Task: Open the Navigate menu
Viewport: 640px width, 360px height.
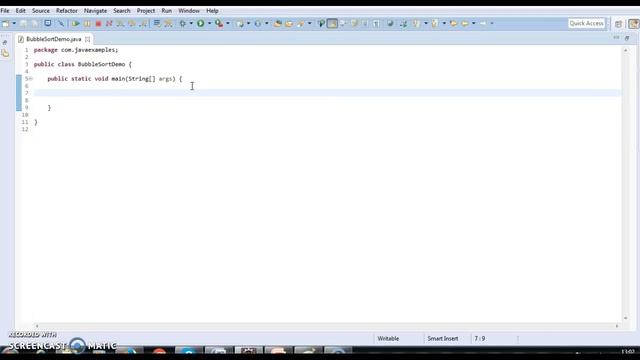Action: pyautogui.click(x=95, y=11)
